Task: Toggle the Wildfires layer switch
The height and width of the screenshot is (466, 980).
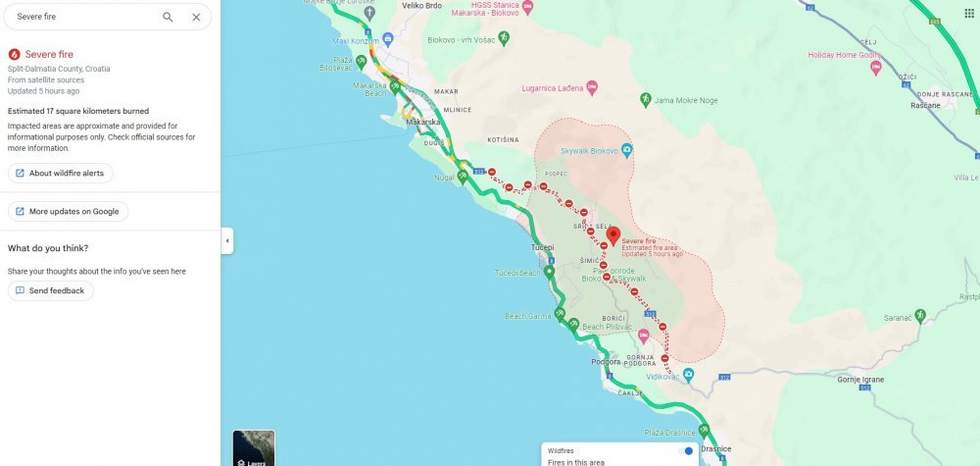Action: point(686,451)
